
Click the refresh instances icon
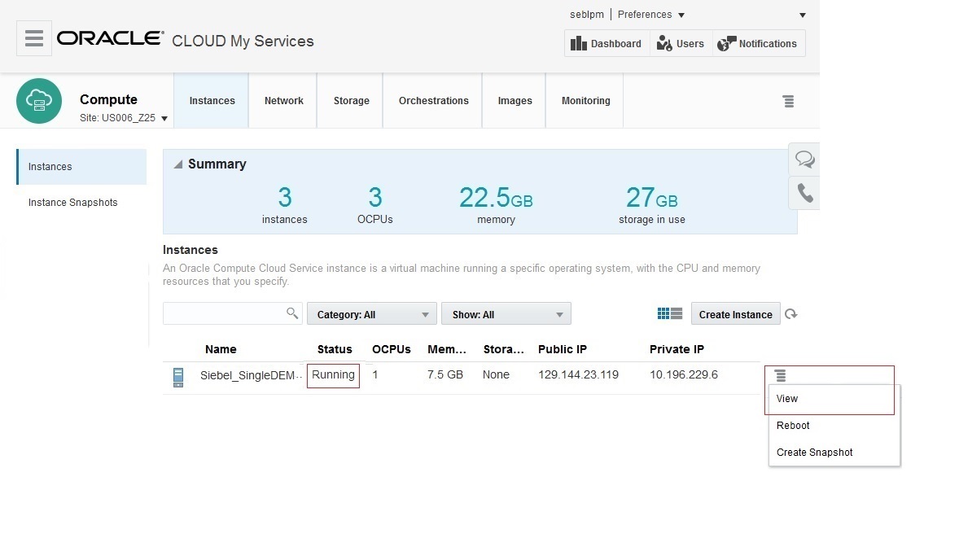click(791, 314)
